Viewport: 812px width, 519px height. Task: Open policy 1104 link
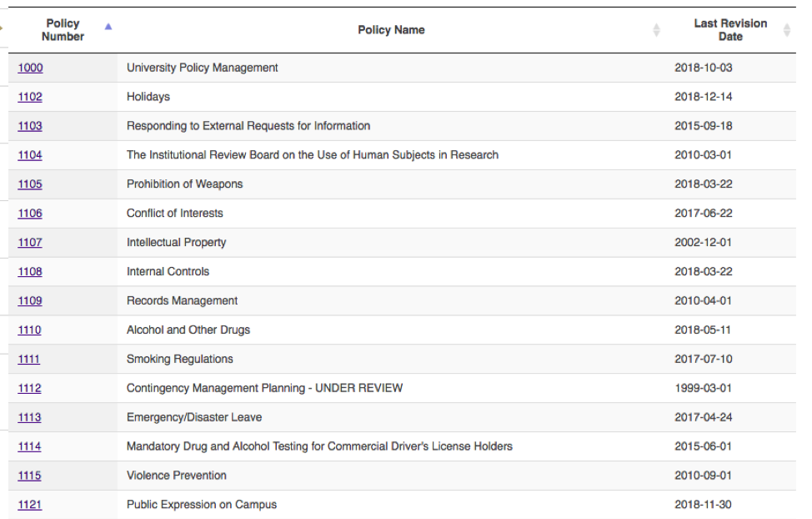(30, 154)
